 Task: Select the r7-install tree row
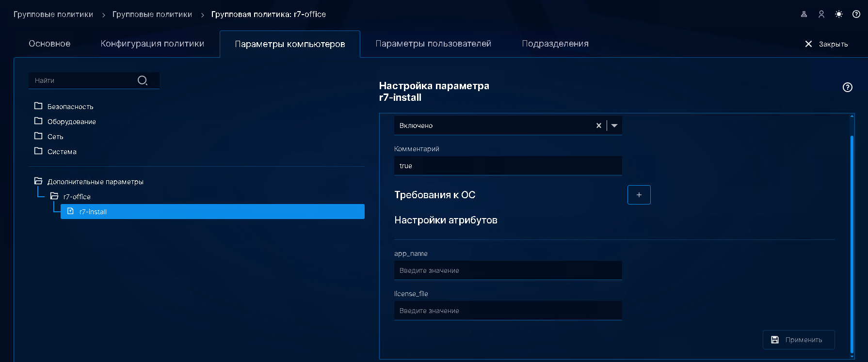pos(212,211)
